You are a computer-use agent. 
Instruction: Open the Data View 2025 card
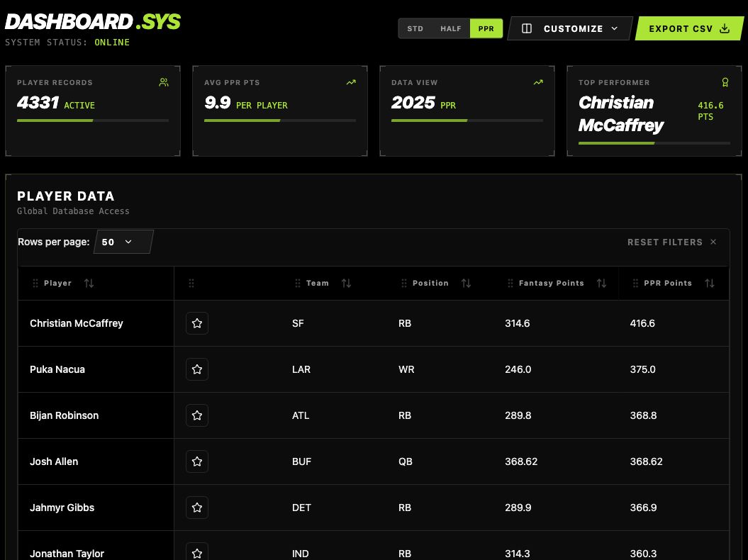tap(467, 111)
